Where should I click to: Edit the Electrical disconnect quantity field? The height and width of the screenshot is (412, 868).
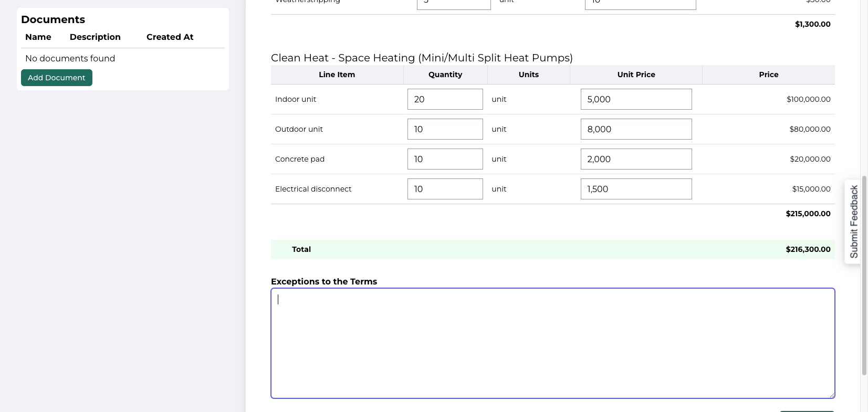click(x=445, y=189)
